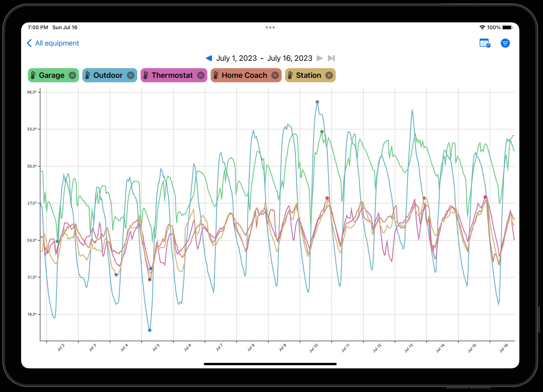This screenshot has height=392, width=543.
Task: Jump to latest date range arrow
Action: pyautogui.click(x=331, y=58)
